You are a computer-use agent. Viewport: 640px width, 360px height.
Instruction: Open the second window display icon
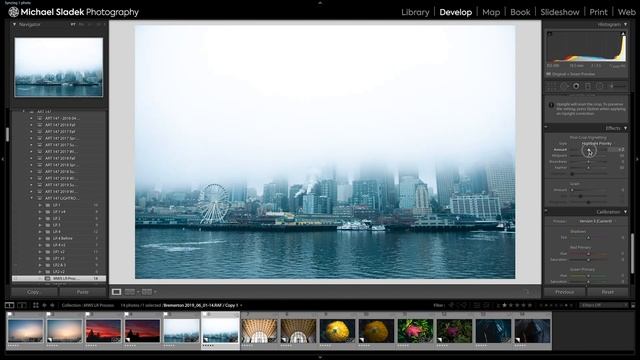(x=22, y=305)
